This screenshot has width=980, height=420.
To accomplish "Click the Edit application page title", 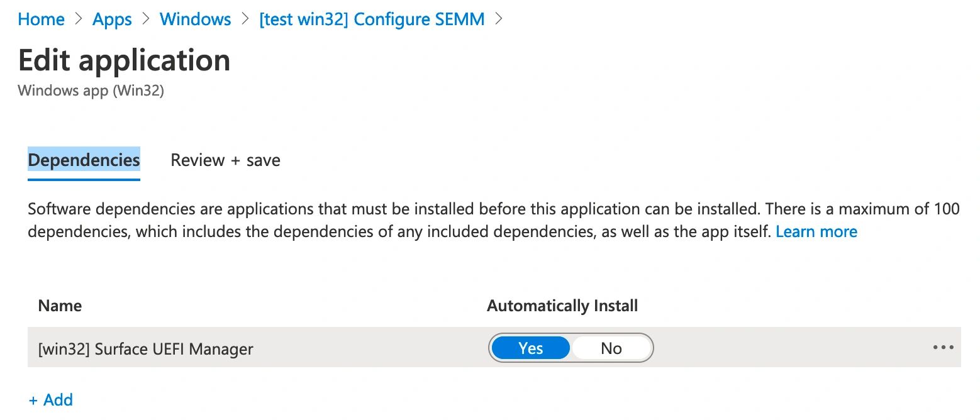I will coord(124,60).
